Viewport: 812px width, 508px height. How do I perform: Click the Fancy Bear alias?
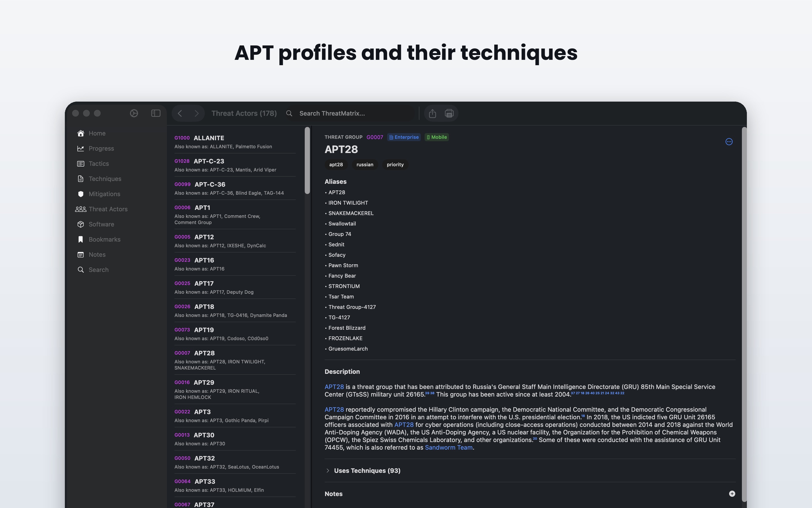[342, 276]
